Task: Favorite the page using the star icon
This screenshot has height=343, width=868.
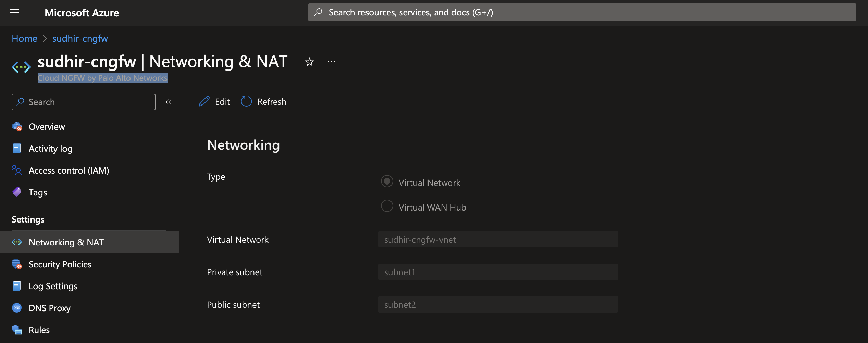Action: pyautogui.click(x=309, y=62)
